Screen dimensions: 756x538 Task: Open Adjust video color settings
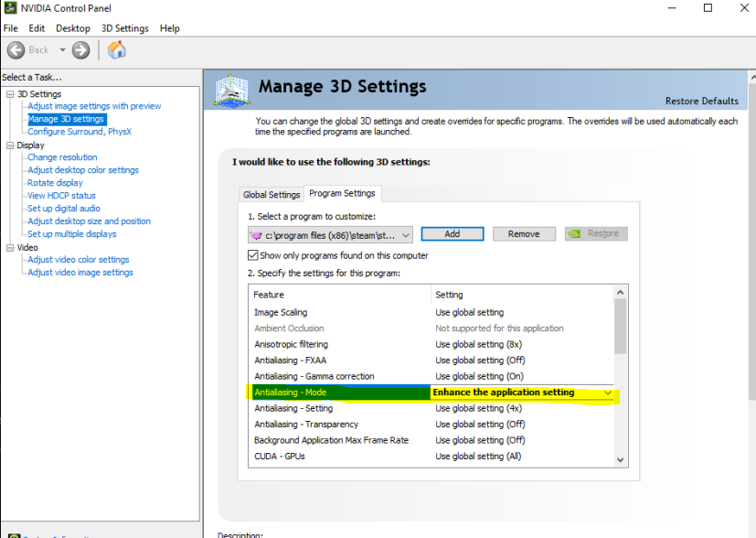point(78,260)
